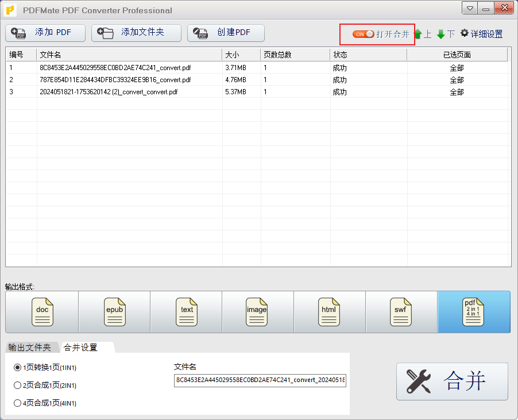Viewport: 518px width, 420px height.
Task: Switch to Output Folder (输出文件夹) tab
Action: [30, 347]
